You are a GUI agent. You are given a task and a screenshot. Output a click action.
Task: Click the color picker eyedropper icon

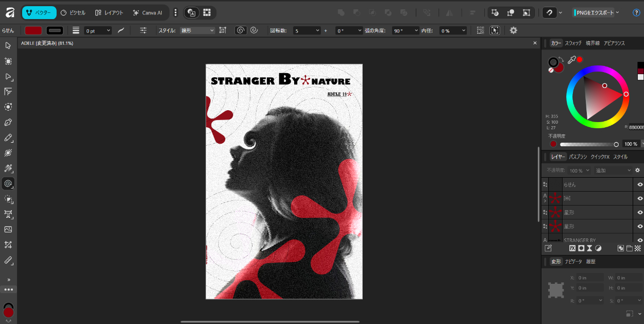point(571,60)
